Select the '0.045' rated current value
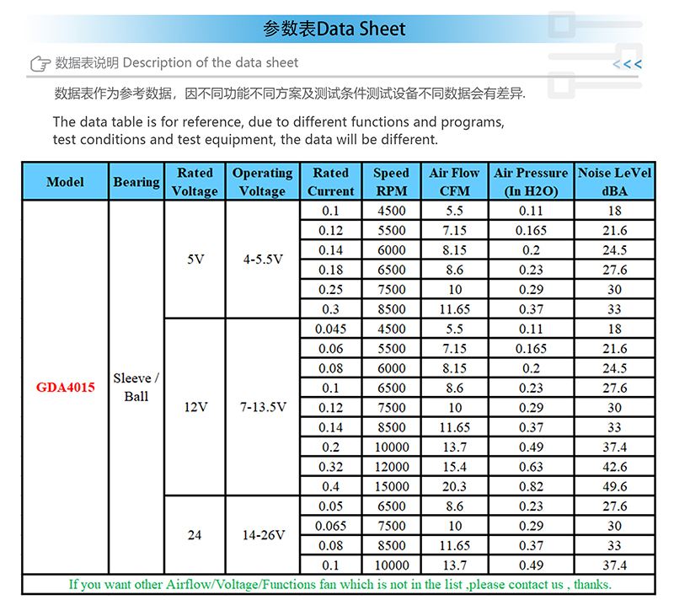The height and width of the screenshot is (616, 674). point(330,329)
